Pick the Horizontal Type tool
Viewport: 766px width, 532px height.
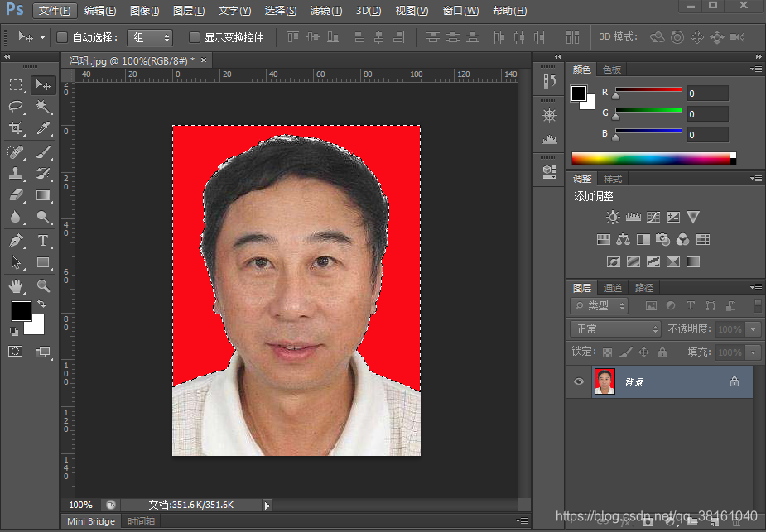click(43, 241)
